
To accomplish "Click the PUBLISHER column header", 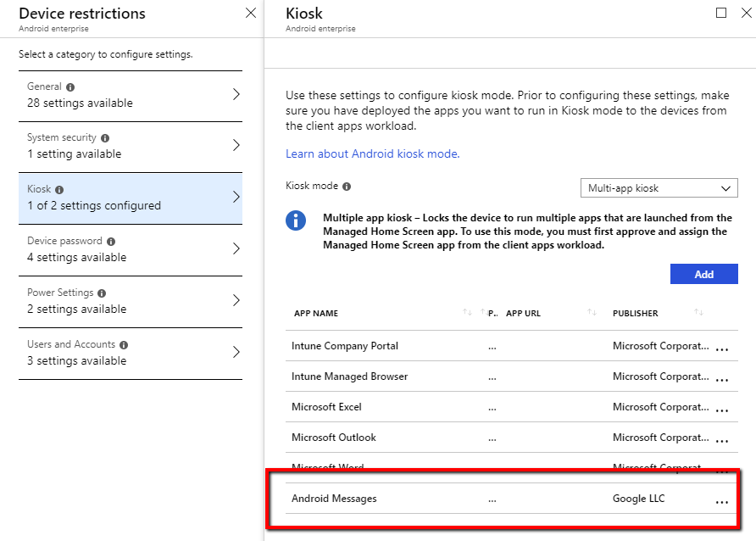I will tap(635, 314).
